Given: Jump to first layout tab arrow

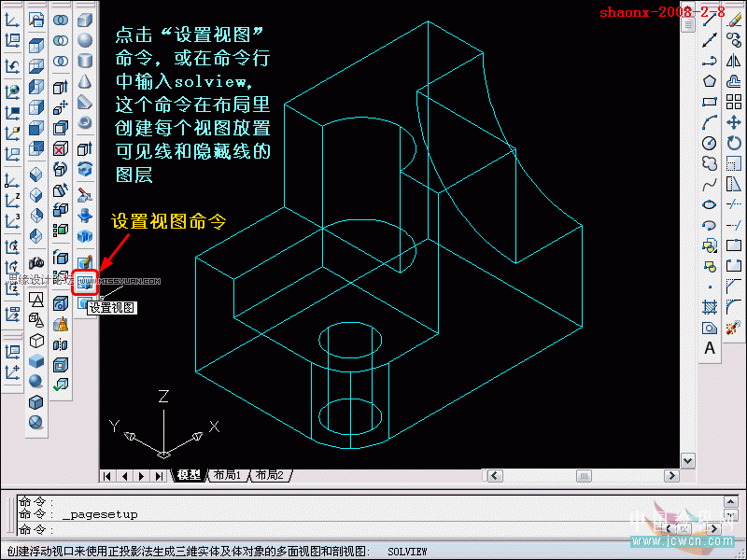Looking at the screenshot, I should coord(107,476).
